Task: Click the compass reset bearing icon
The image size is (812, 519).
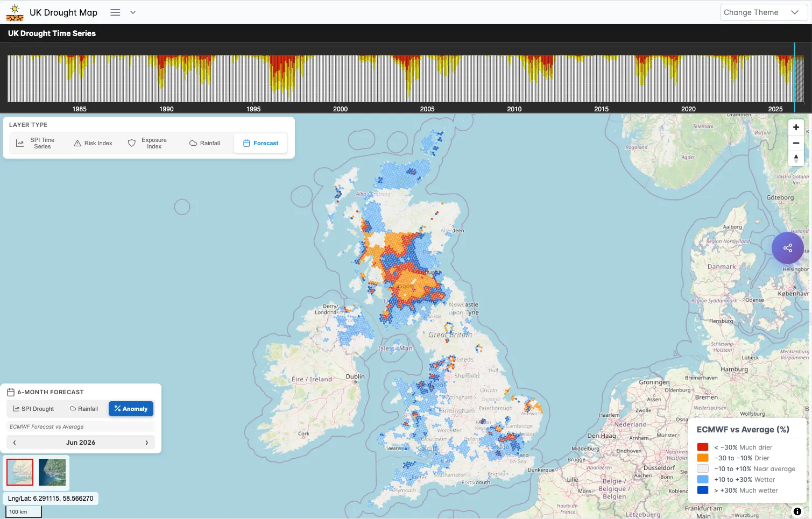Action: click(796, 158)
